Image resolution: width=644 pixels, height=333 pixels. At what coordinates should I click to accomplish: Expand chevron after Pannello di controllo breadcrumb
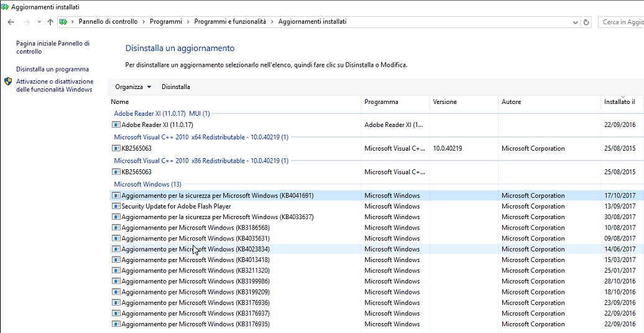(144, 22)
